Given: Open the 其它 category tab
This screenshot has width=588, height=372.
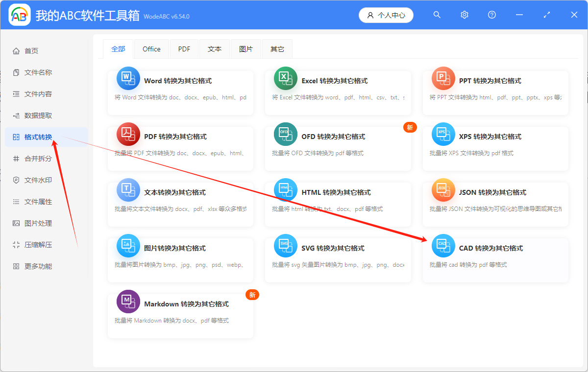Looking at the screenshot, I should pyautogui.click(x=277, y=48).
